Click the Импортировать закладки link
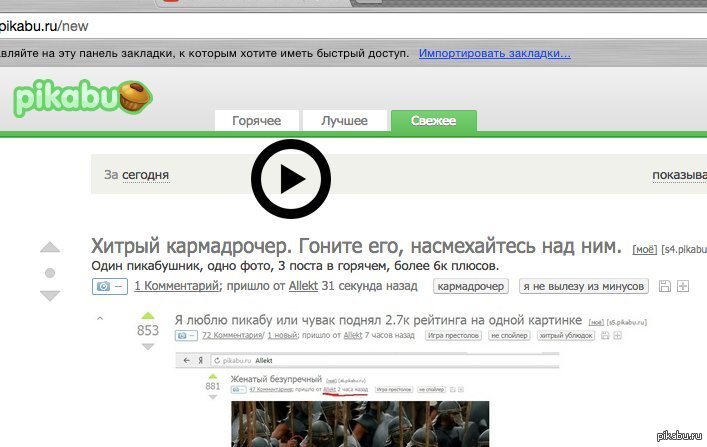This screenshot has width=707, height=447. point(495,53)
